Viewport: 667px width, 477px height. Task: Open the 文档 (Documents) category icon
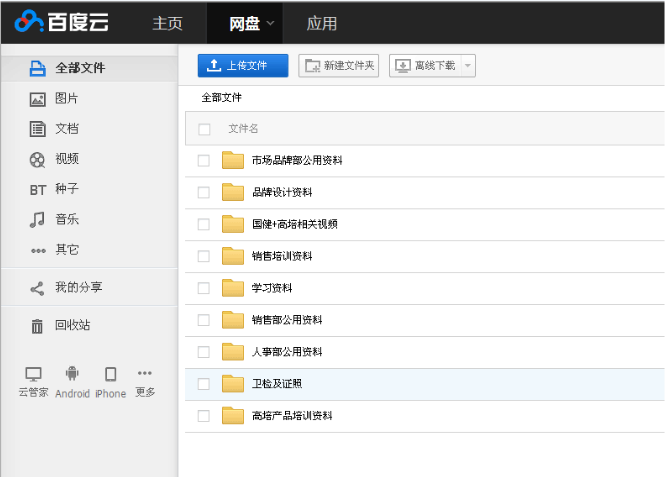(37, 129)
